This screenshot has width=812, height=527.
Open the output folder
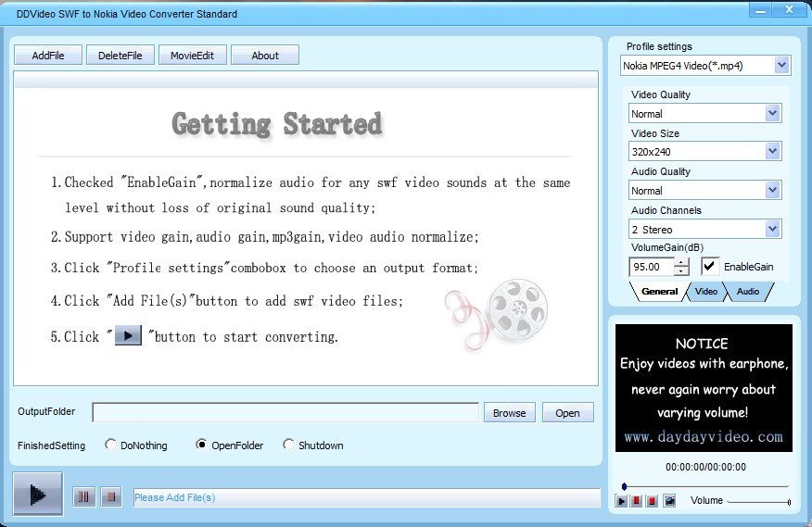[x=567, y=413]
